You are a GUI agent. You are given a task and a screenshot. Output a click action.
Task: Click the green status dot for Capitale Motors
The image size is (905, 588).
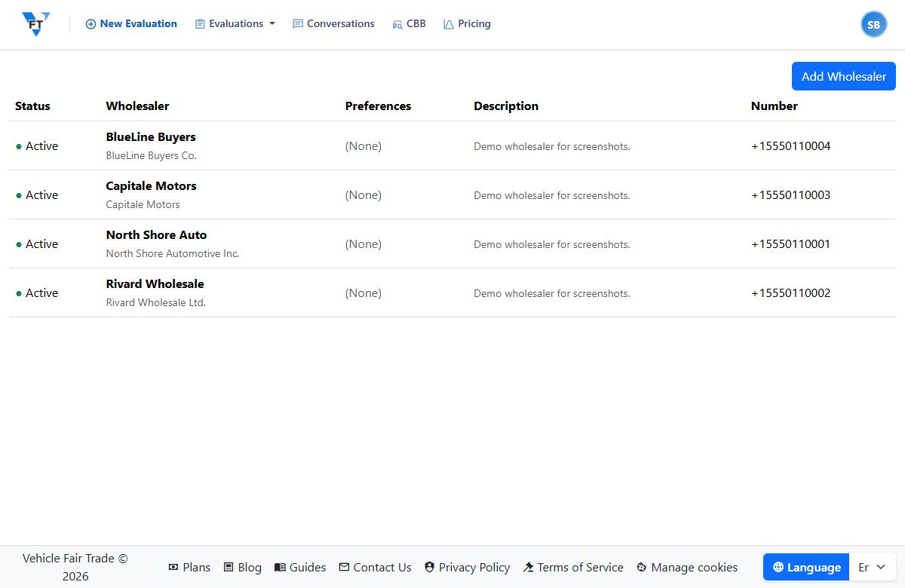point(19,195)
